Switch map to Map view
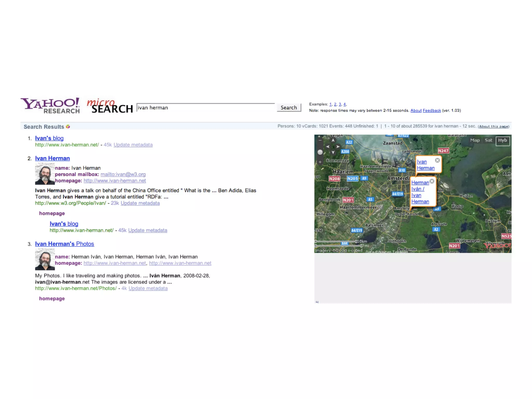Screen dimensions: 532x399 (x=475, y=140)
